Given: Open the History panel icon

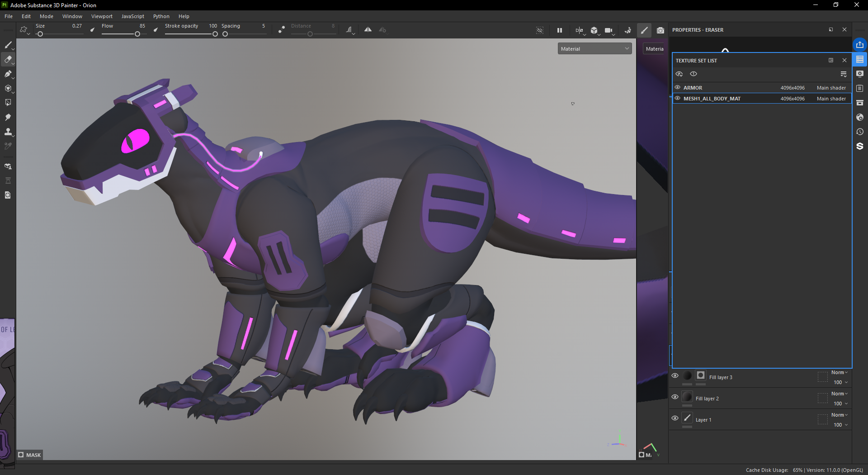Looking at the screenshot, I should click(860, 132).
